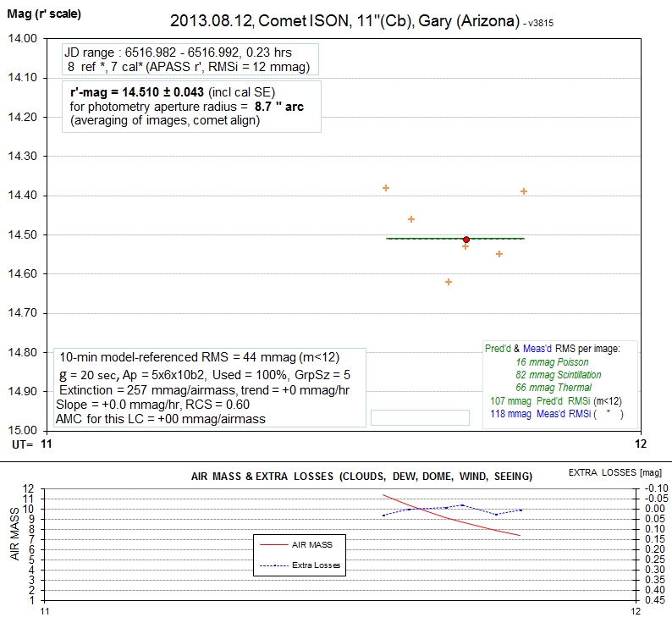
Task: Click the "EXTRA LOSSES [mag]" axis label
Action: [615, 472]
